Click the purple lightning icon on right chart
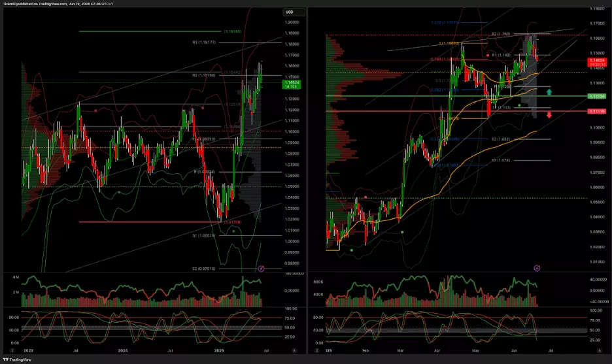This screenshot has width=612, height=364. pyautogui.click(x=537, y=268)
